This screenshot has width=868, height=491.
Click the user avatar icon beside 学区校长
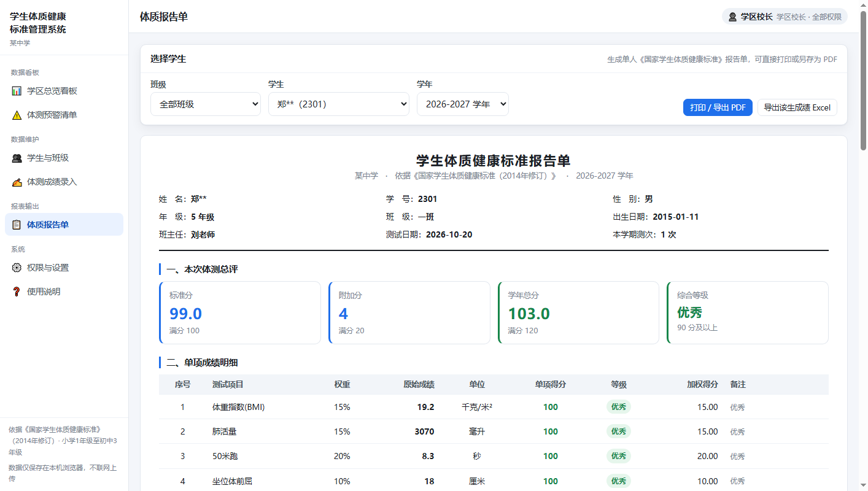(732, 17)
